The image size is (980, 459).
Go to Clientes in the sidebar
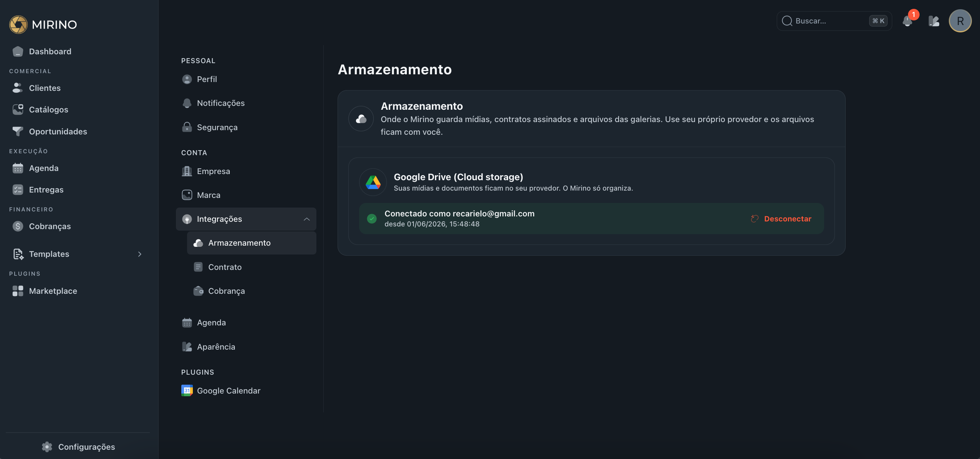[x=79, y=88]
